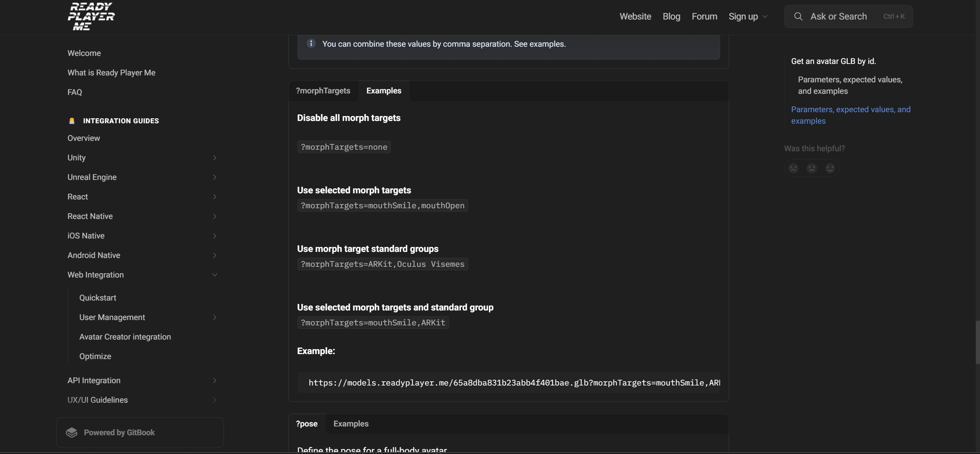Rate page with happy face icon

tap(830, 168)
